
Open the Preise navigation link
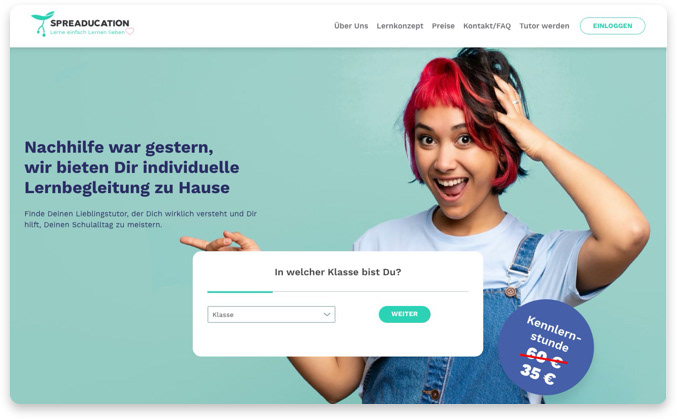[x=443, y=26]
